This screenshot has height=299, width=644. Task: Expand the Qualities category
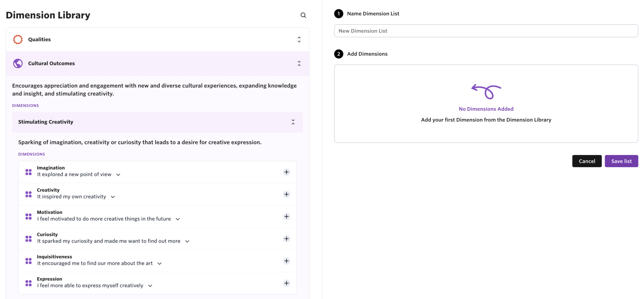click(x=299, y=39)
